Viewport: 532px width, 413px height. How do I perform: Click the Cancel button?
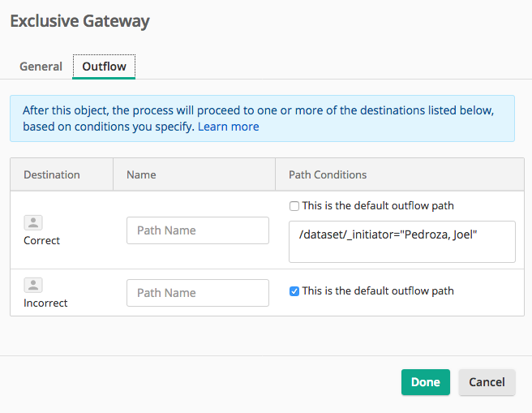(487, 382)
